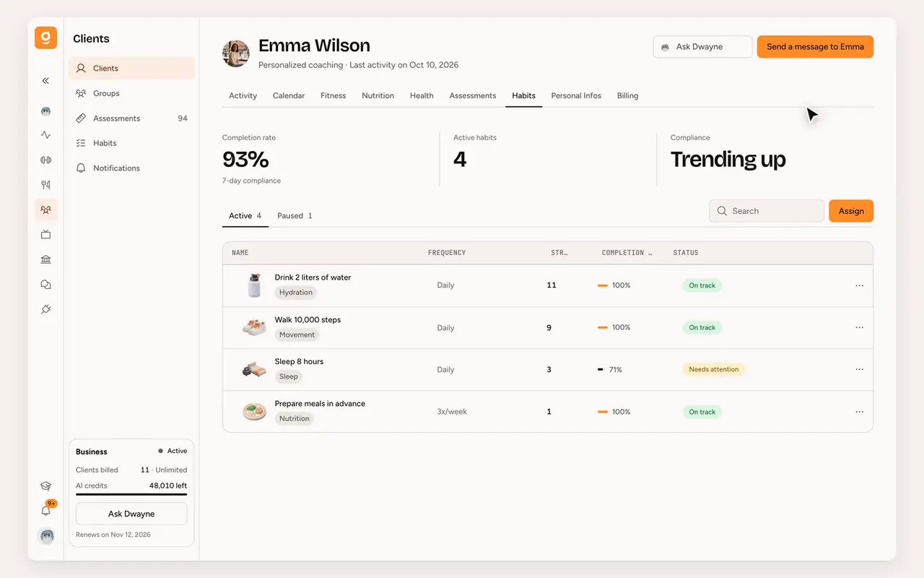Screen dimensions: 924x578
Task: Open the fork and knife nutrition icon
Action: click(x=45, y=185)
